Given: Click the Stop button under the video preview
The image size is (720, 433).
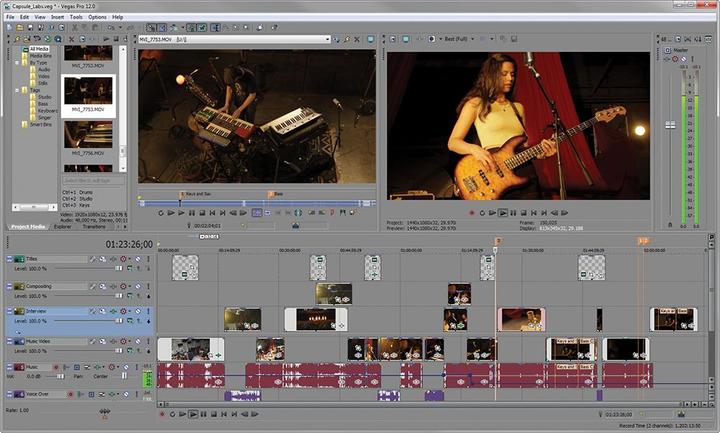Looking at the screenshot, I should [522, 212].
